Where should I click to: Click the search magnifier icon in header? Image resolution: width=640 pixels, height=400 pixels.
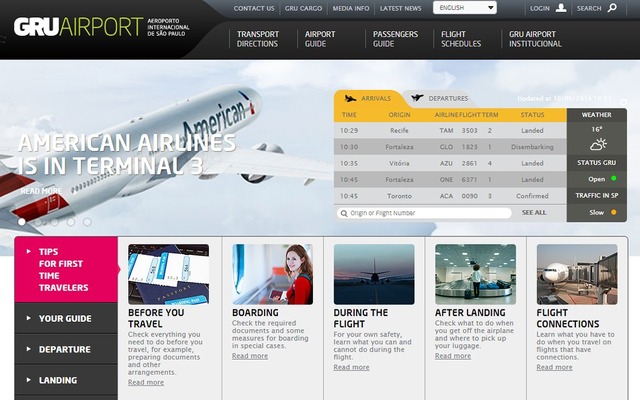click(x=612, y=8)
